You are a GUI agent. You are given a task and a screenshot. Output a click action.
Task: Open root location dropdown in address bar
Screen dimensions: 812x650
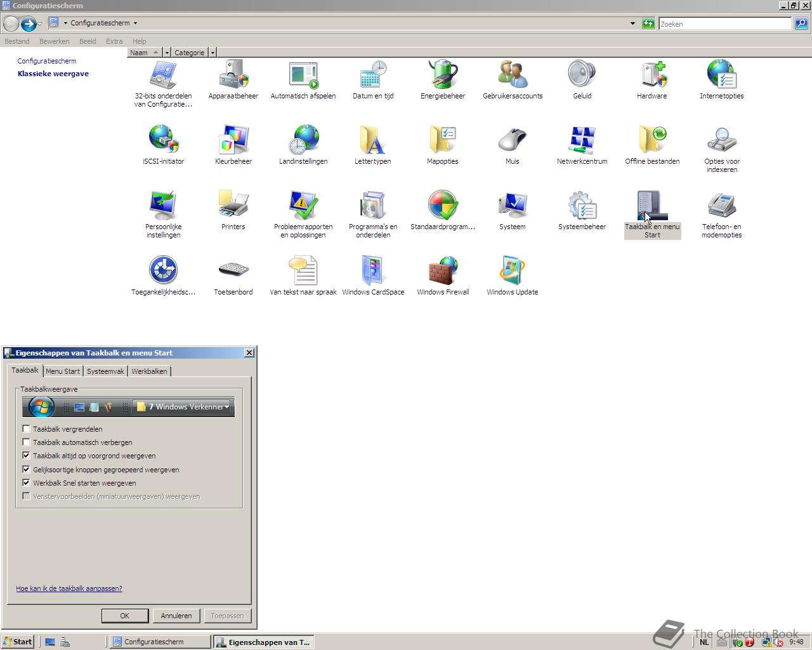tap(65, 23)
